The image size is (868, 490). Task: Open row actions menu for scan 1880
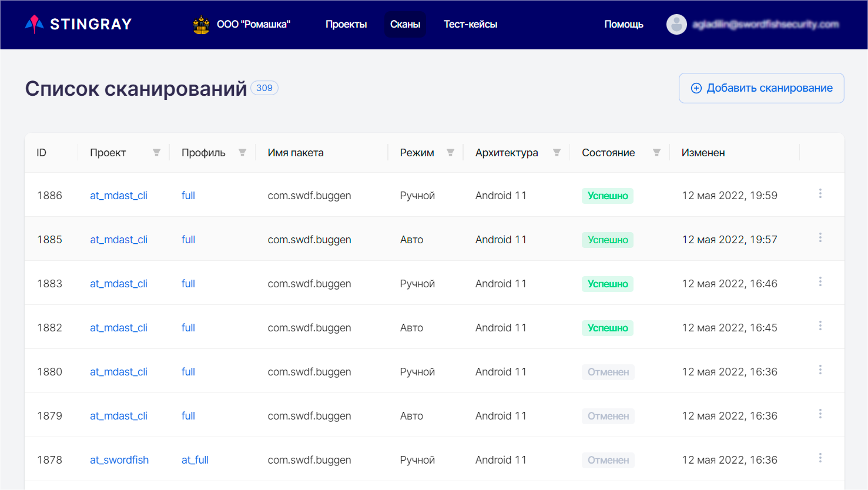[x=820, y=370]
